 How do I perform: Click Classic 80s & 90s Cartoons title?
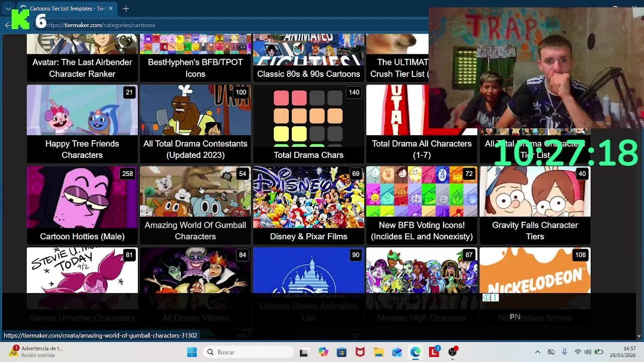click(308, 74)
